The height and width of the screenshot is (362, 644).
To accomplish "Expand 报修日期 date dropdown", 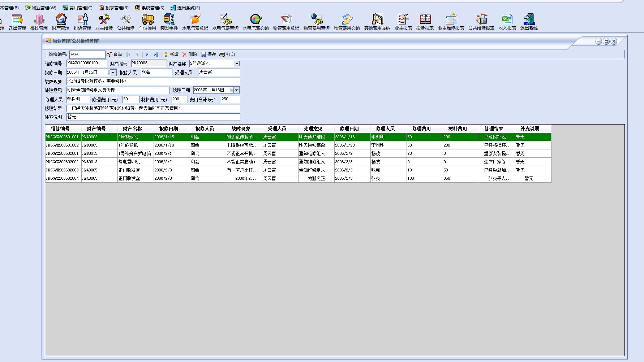I will (113, 73).
